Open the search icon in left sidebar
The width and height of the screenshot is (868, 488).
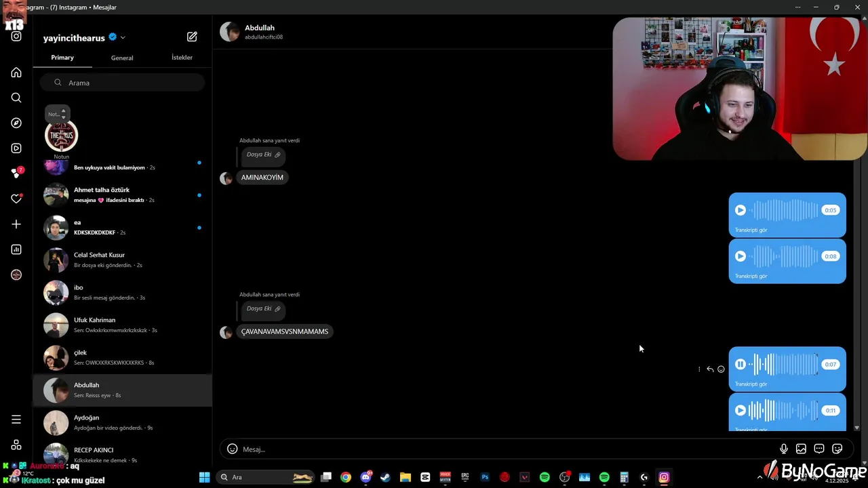16,98
